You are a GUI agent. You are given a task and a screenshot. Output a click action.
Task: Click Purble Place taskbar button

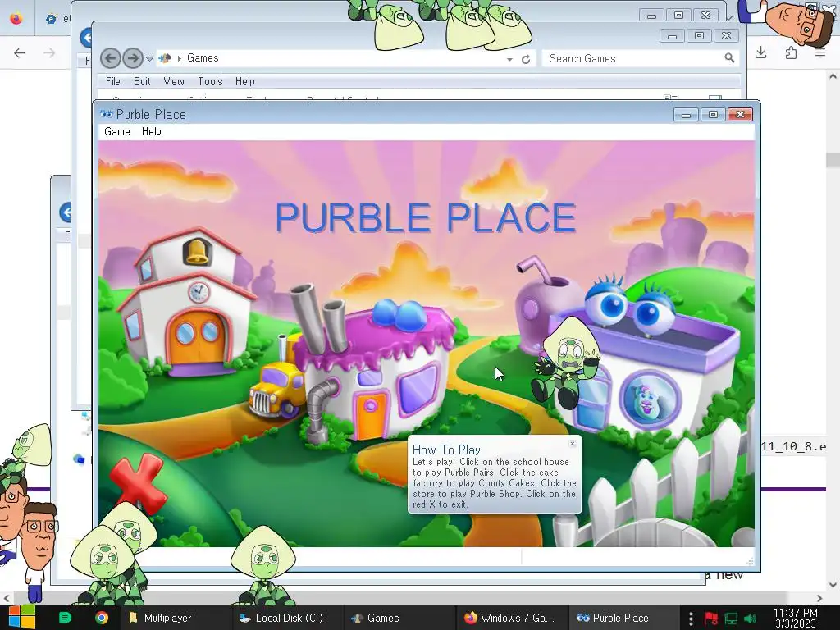pyautogui.click(x=622, y=618)
